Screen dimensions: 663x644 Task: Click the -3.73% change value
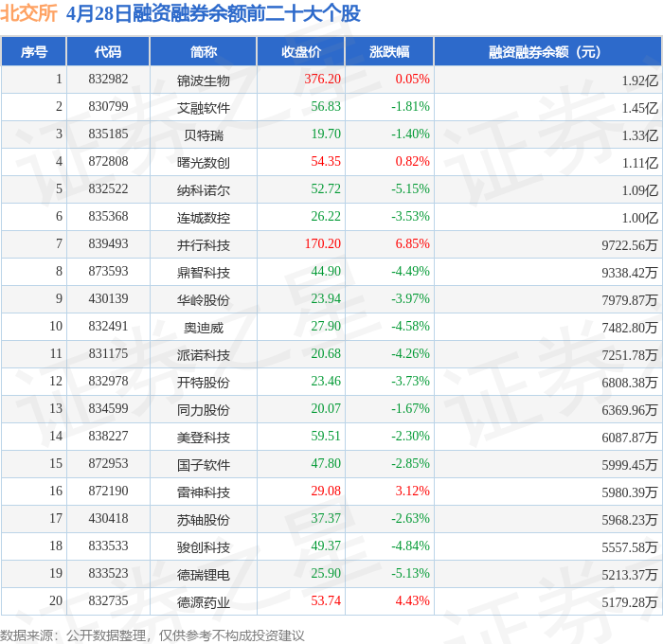click(x=410, y=382)
